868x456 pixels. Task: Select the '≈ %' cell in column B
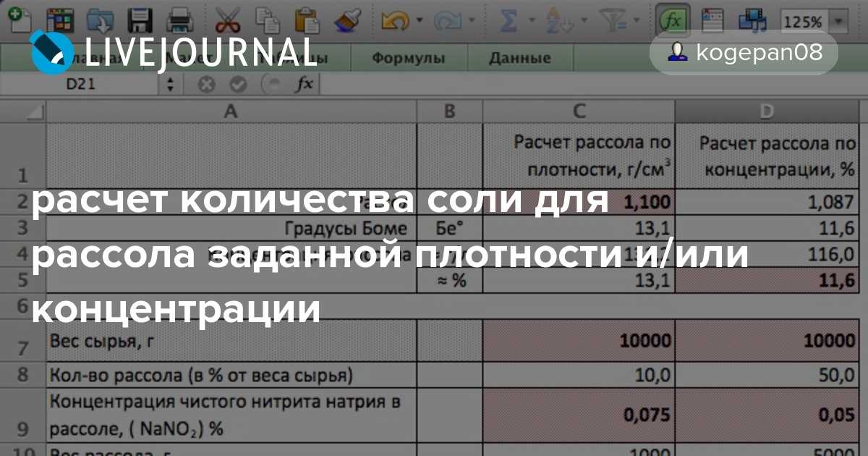click(x=450, y=280)
